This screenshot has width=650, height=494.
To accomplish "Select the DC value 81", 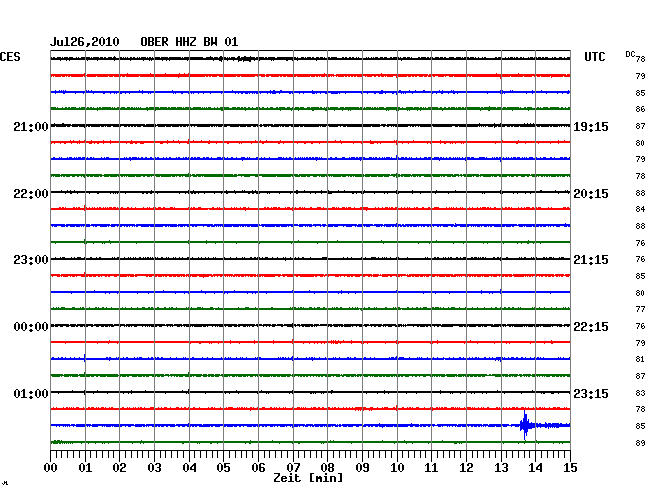I will [x=640, y=359].
